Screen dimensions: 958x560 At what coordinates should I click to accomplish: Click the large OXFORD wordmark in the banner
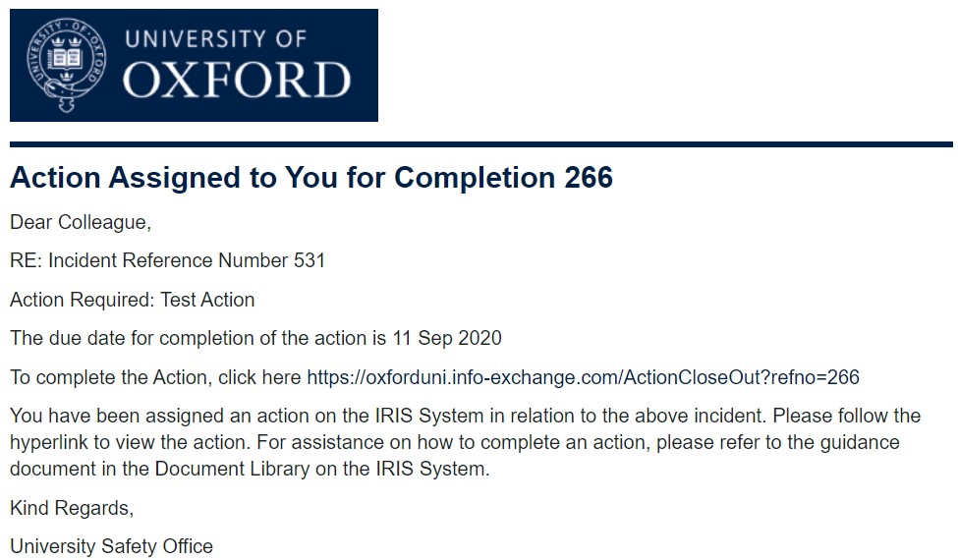237,80
